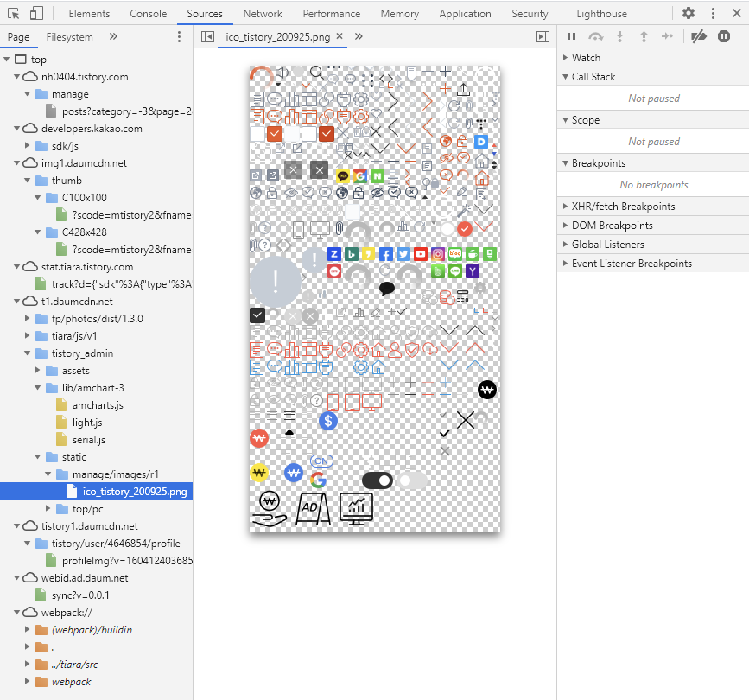This screenshot has height=700, width=749.
Task: Hide the debugger sidebar icon
Action: [543, 37]
